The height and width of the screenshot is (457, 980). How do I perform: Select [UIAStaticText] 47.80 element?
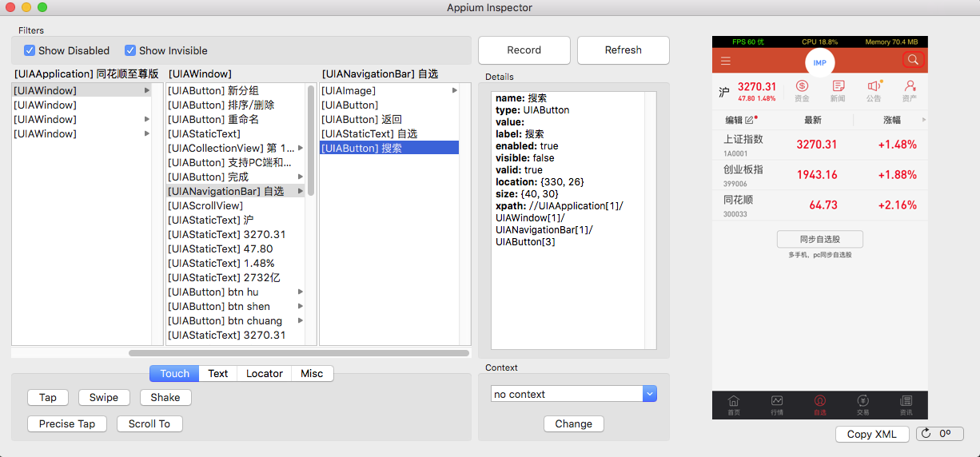pyautogui.click(x=236, y=248)
